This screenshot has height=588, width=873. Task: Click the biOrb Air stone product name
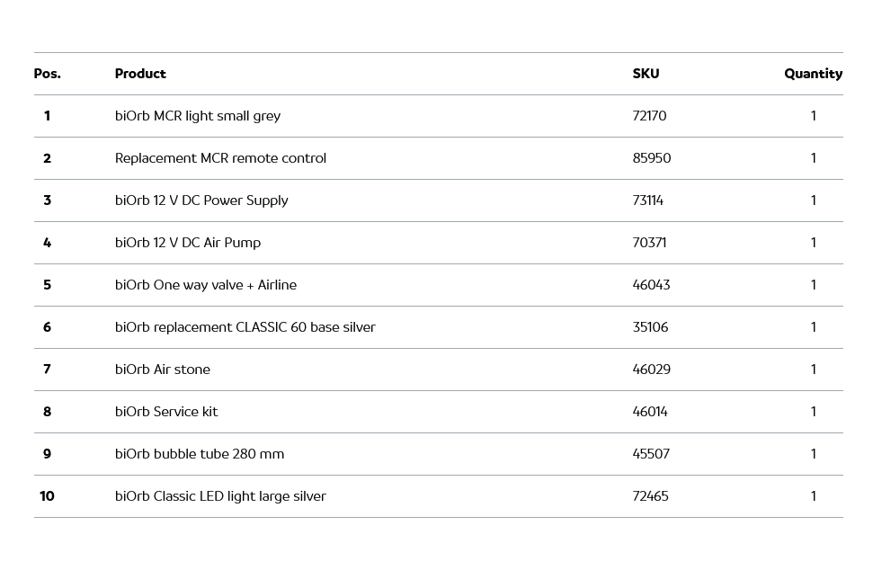tap(163, 370)
